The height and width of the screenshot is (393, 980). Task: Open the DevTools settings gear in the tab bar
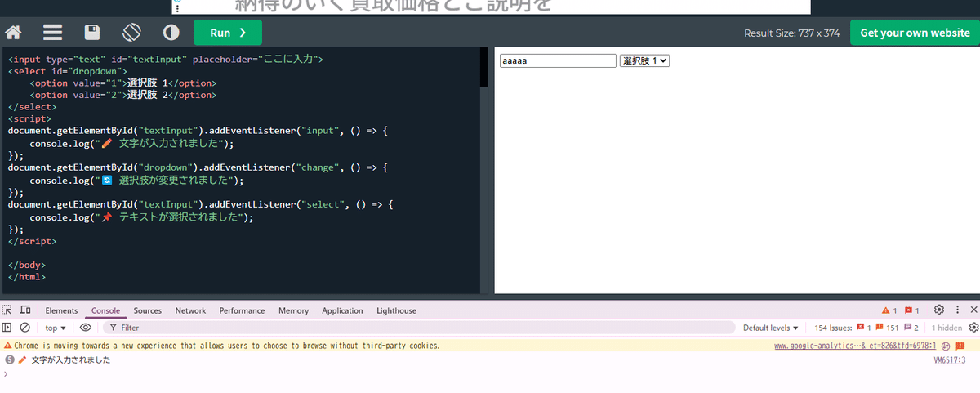pos(939,310)
